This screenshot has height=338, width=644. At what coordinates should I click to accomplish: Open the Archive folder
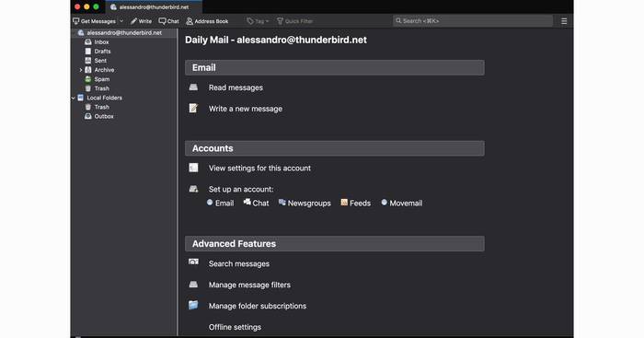coord(104,70)
